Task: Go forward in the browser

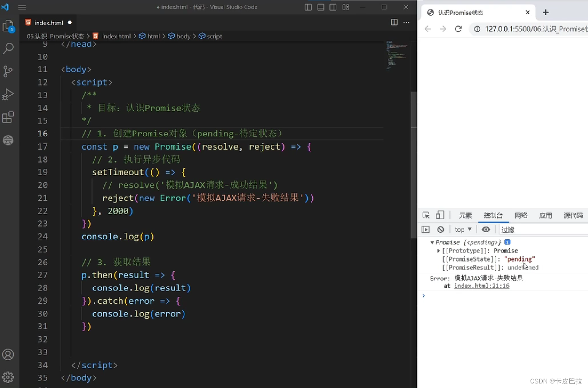Action: point(443,29)
